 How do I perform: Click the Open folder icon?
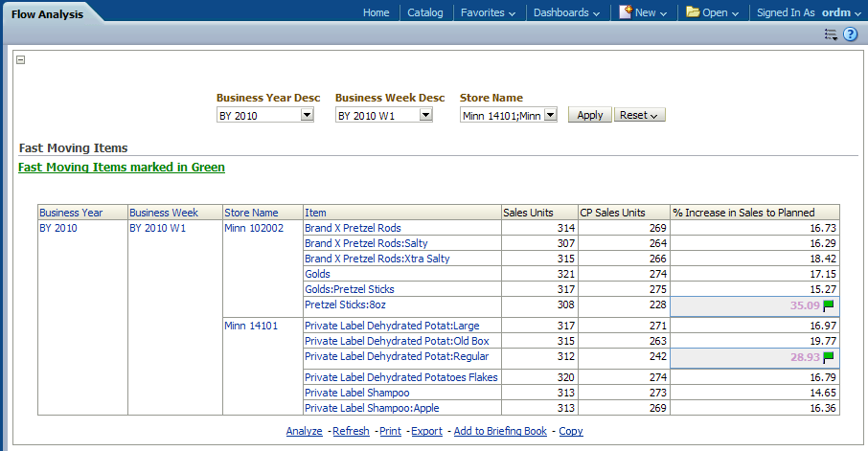coord(693,12)
